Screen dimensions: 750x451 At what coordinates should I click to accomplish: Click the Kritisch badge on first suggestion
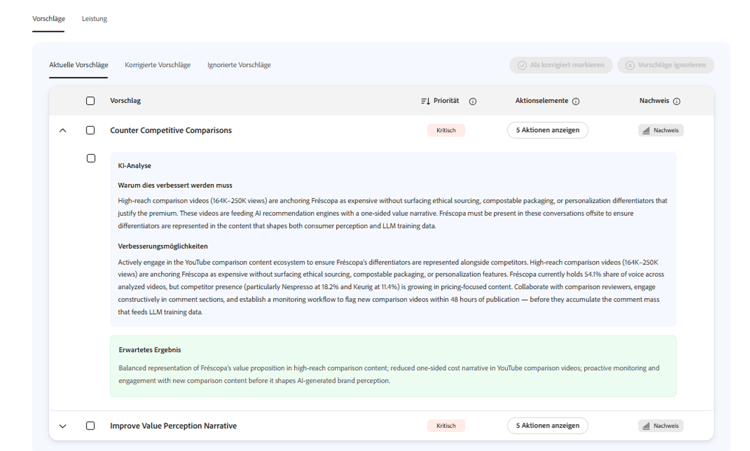[446, 130]
